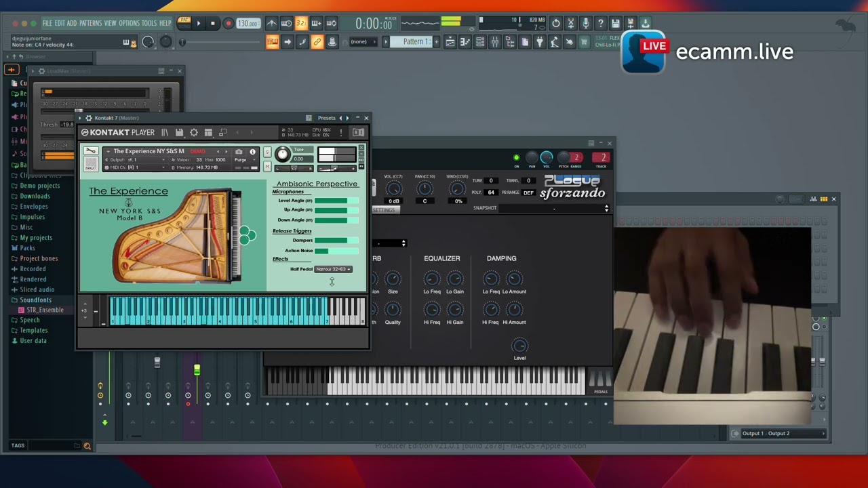Adjust the Action Noise slider

[336, 251]
